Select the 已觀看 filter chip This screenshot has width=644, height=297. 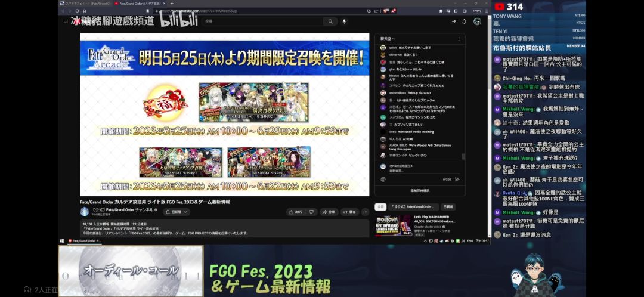tap(448, 206)
